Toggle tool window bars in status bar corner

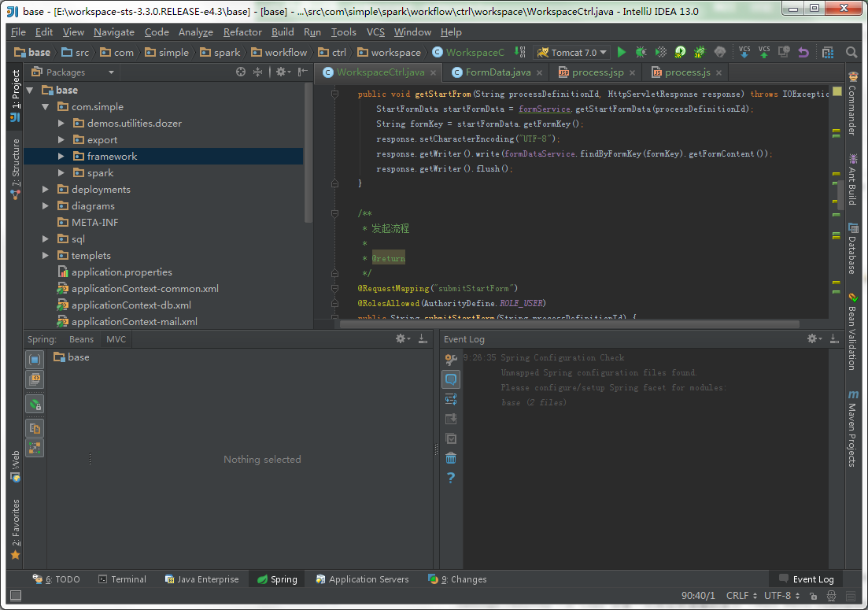pyautogui.click(x=15, y=597)
